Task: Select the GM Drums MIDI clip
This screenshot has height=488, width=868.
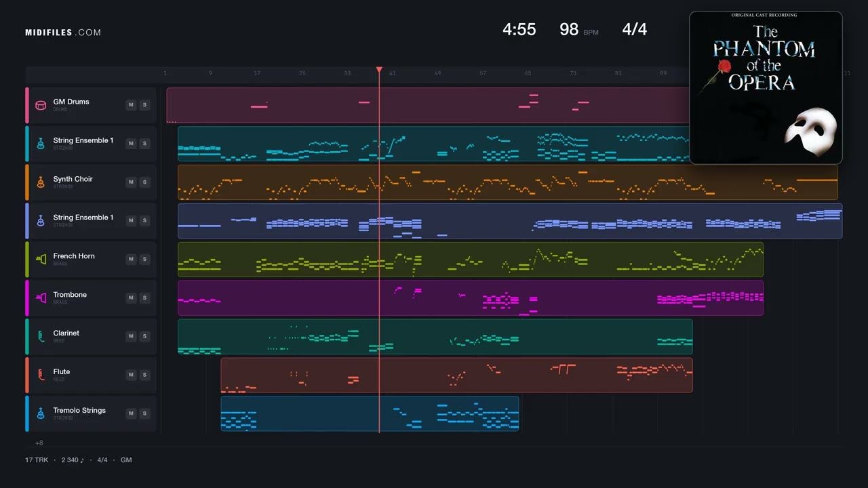Action: click(x=428, y=105)
